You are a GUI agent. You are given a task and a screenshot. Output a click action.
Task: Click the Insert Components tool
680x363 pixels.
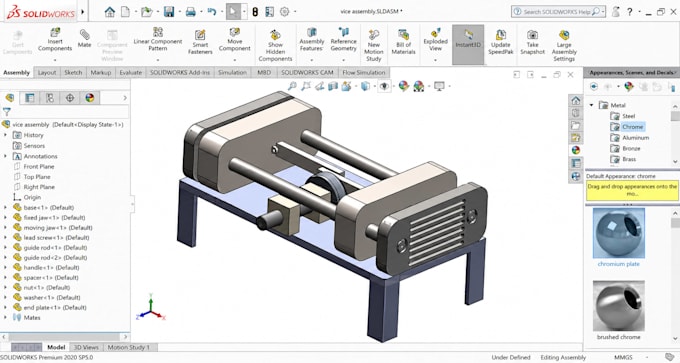(55, 40)
